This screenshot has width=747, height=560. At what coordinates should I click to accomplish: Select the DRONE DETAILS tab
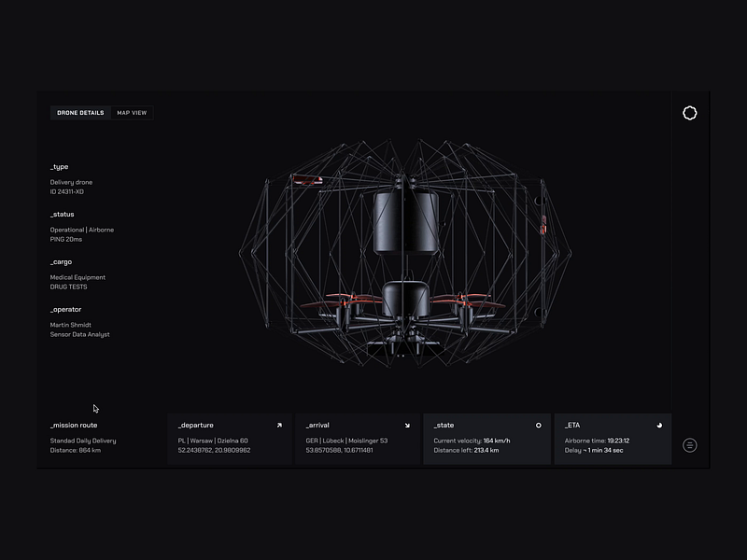point(80,113)
